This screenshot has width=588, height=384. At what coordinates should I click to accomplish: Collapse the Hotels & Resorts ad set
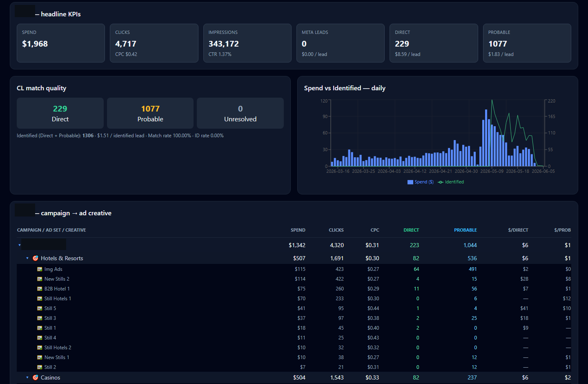coord(27,258)
